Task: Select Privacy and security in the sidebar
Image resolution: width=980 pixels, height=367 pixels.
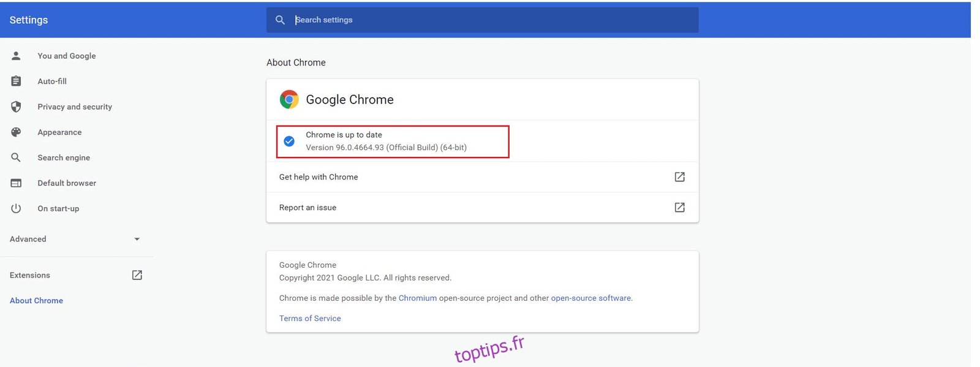Action: [75, 107]
